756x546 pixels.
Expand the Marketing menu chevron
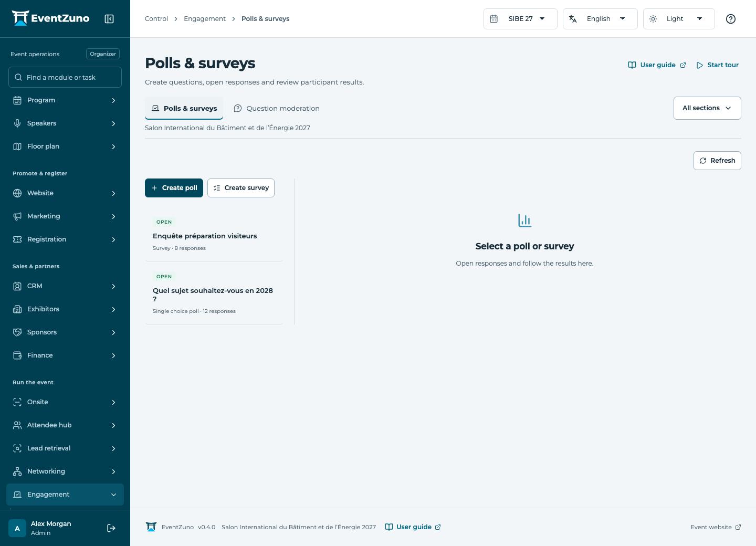(x=113, y=216)
